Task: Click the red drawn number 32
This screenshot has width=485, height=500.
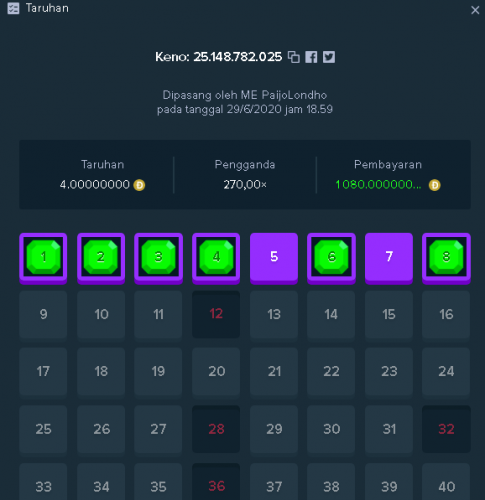Action: 446,429
